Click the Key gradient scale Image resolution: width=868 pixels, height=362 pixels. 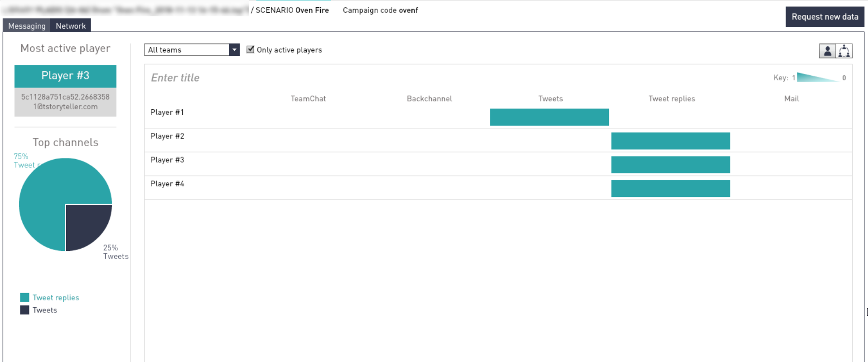tap(818, 78)
